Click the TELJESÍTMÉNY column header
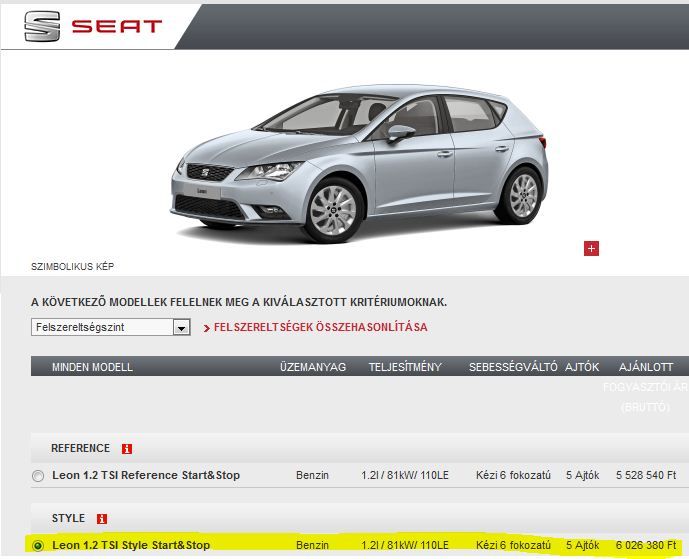689x559 pixels. 405,367
